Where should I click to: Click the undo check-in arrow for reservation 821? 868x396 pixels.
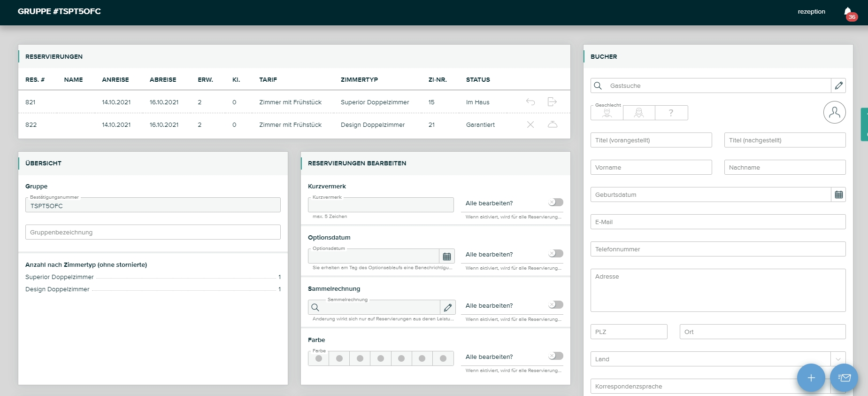click(x=530, y=102)
